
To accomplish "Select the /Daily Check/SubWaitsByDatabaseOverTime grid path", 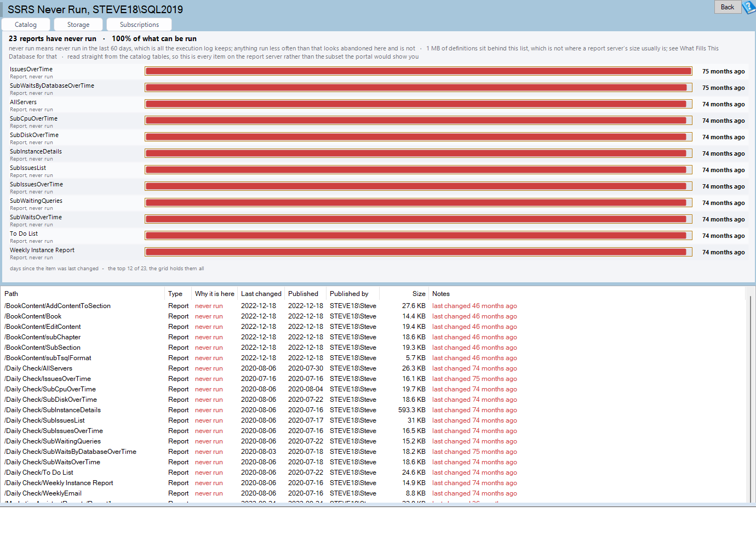I will (x=70, y=452).
